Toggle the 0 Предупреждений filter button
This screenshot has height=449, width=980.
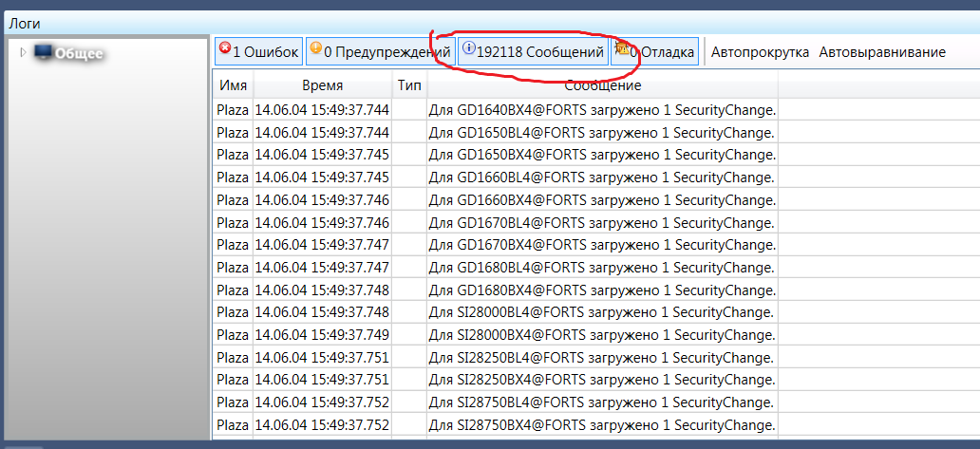pyautogui.click(x=380, y=51)
